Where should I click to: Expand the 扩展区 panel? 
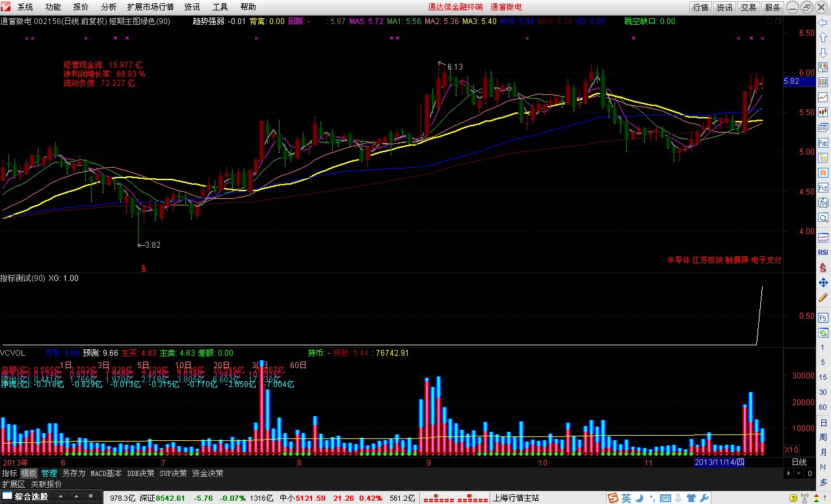[x=13, y=484]
